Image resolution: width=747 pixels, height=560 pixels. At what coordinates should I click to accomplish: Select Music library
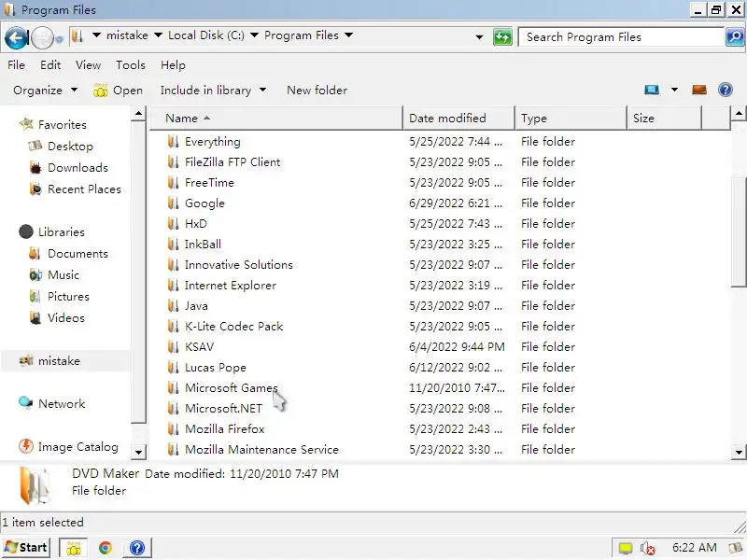63,274
